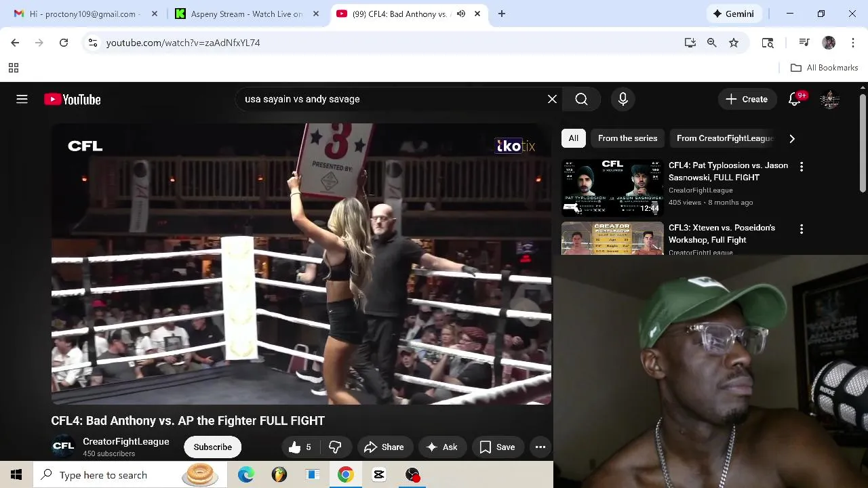Viewport: 868px width, 488px height.
Task: Open Chrome three-dot menu
Action: click(852, 43)
